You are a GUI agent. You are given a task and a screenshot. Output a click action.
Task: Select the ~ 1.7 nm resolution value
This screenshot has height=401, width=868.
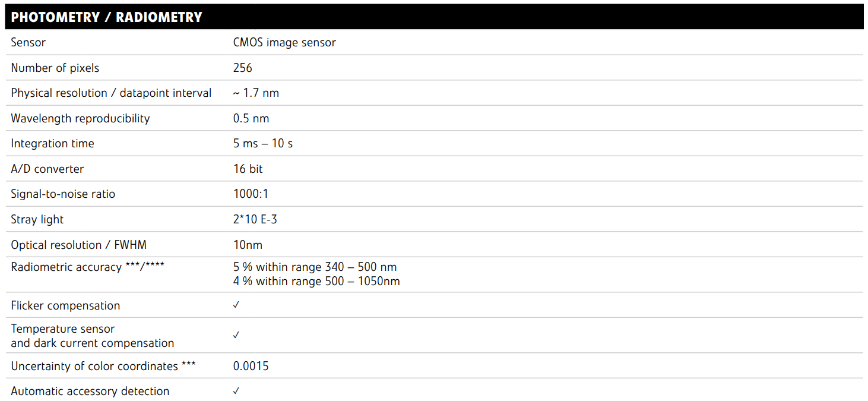point(256,93)
